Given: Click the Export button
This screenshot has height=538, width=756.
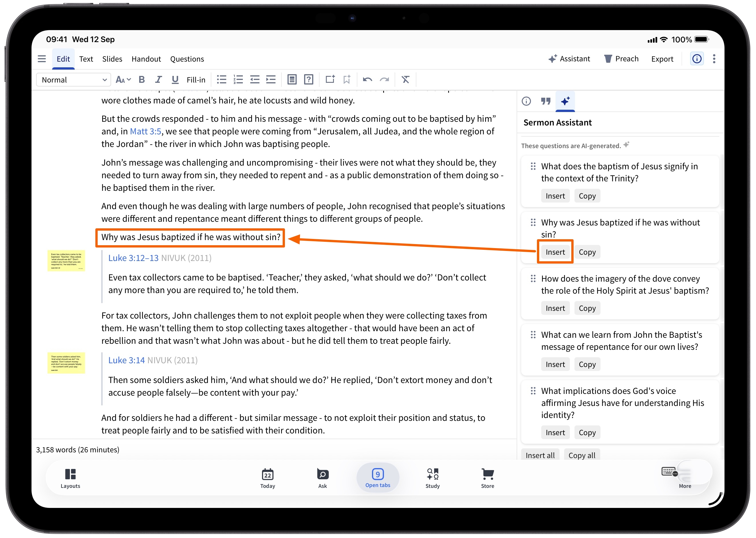Looking at the screenshot, I should pos(662,59).
